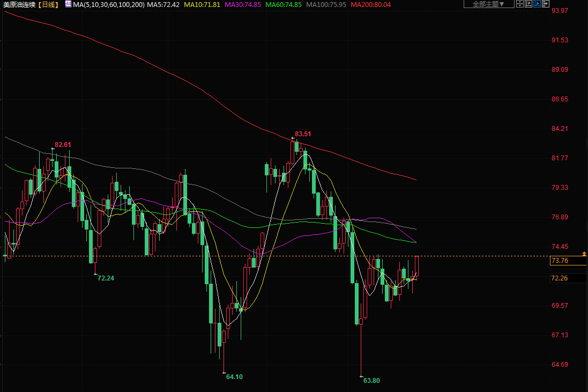Click the 72.26 price tag on axis
Screen dimensions: 588x392
(559, 278)
